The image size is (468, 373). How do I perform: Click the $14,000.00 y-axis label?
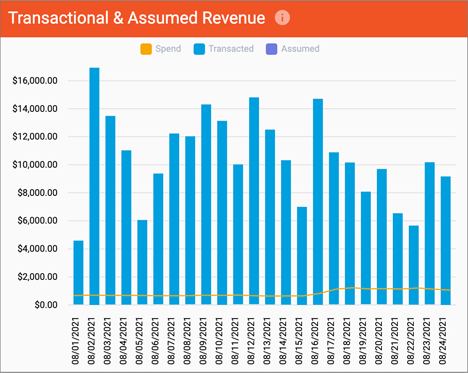[35, 109]
